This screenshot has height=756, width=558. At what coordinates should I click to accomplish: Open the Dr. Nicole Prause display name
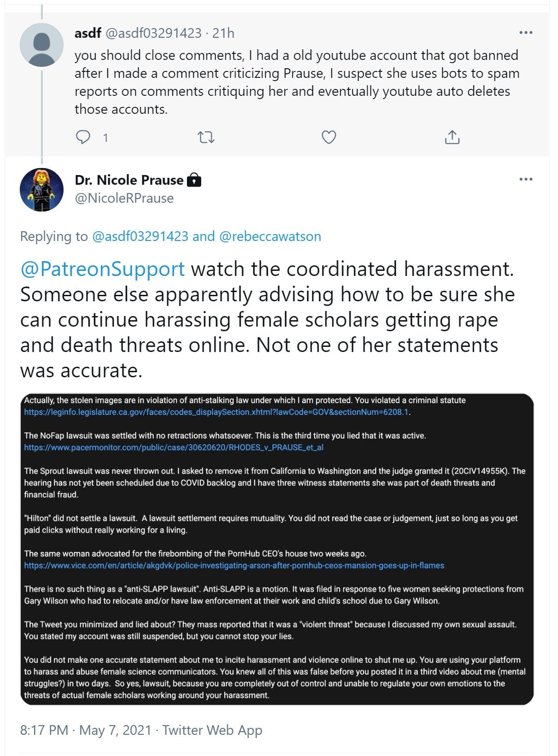point(129,180)
